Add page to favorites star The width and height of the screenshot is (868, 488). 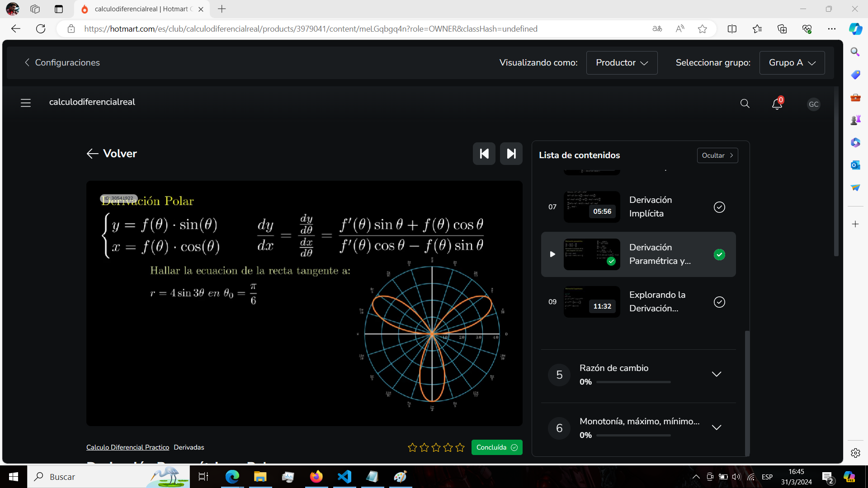[703, 29]
